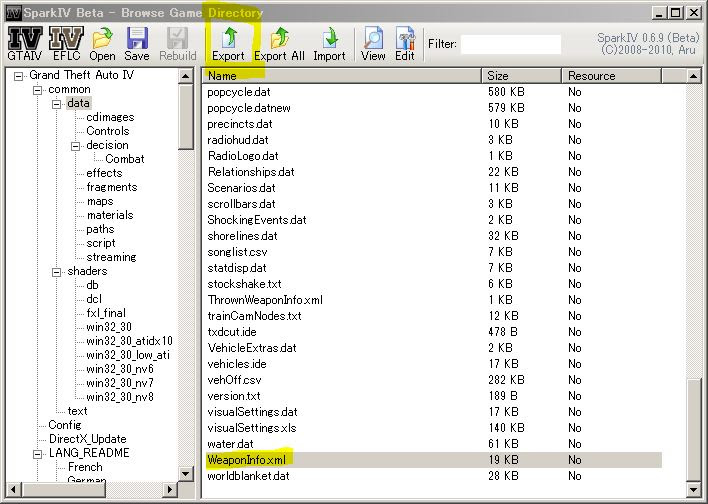Screen dimensions: 708x504
Task: Select the visualSettings.xls file
Action: [x=252, y=428]
